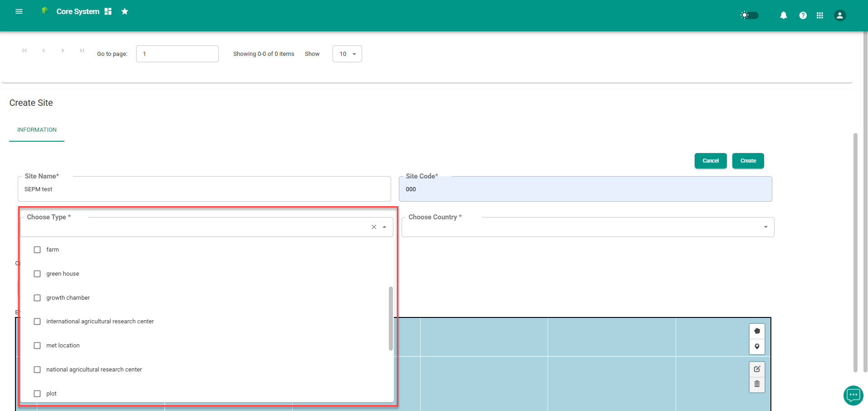This screenshot has width=868, height=411.
Task: Toggle the light/dark theme switch
Action: pyautogui.click(x=750, y=15)
